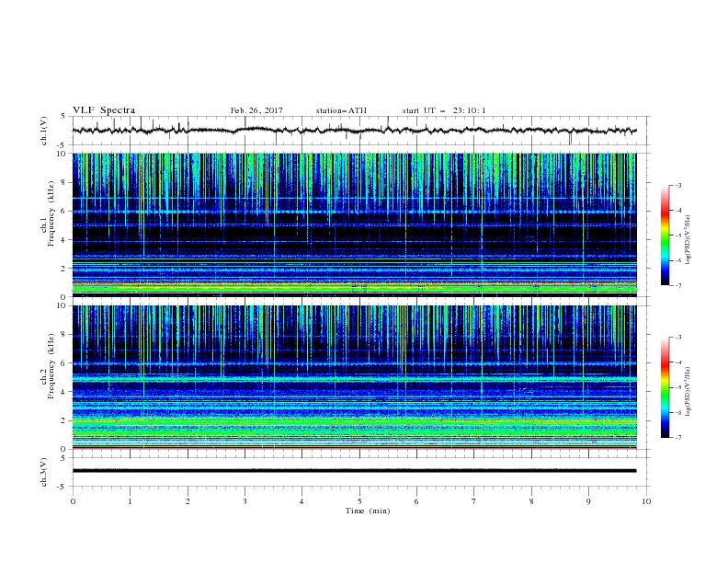Click the date 'Feb. 26, 2017'
728x563 pixels.
point(256,110)
